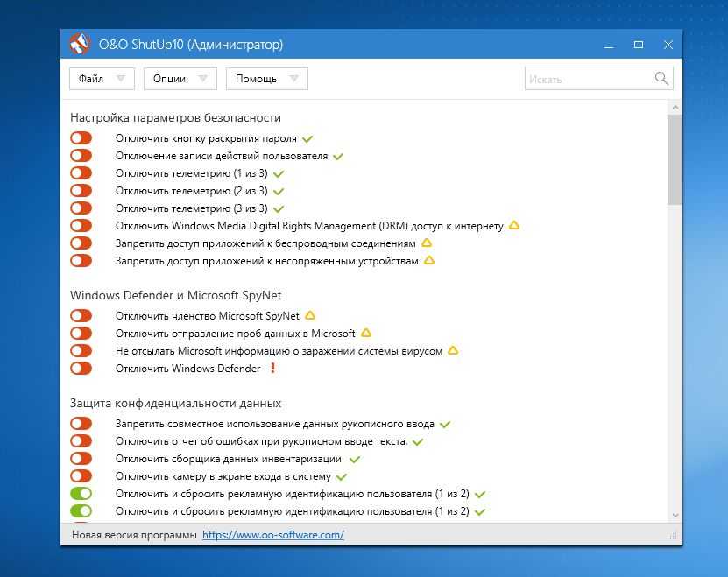Click the O&O ShutUp10 logo in title bar
The height and width of the screenshot is (577, 728).
tap(80, 44)
